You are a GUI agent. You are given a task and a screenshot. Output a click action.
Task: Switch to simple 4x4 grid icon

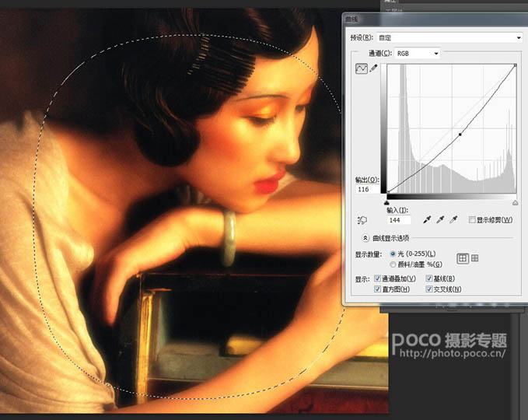click(463, 258)
